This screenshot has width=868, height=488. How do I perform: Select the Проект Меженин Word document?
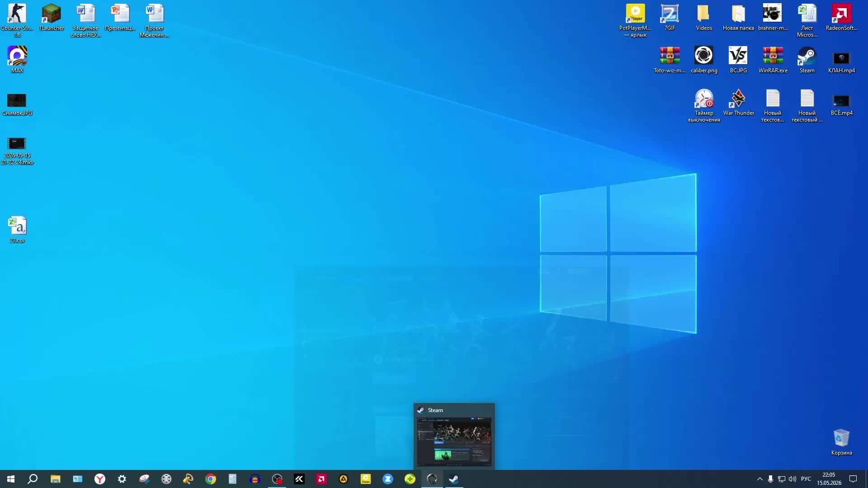(x=154, y=20)
